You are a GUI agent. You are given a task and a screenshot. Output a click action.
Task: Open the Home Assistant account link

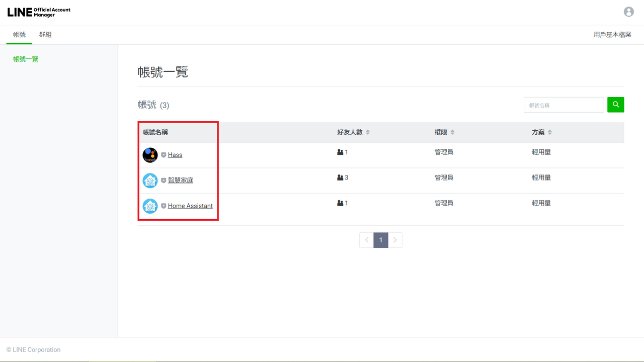(190, 206)
